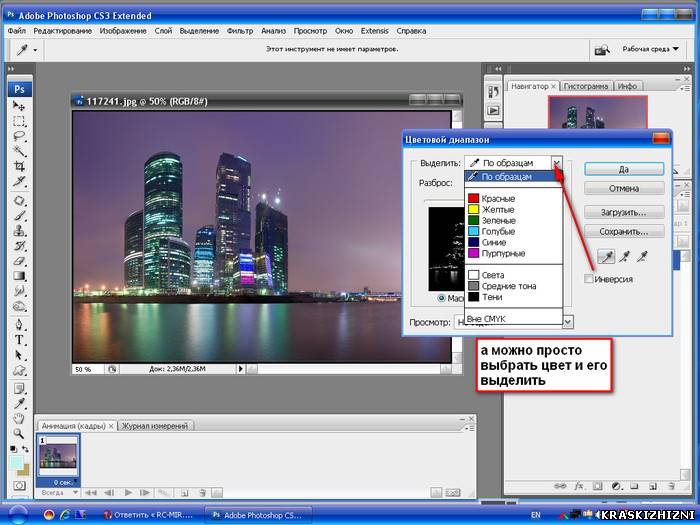This screenshot has width=700, height=525.
Task: Switch to the Журнал измерений tab
Action: pos(155,426)
